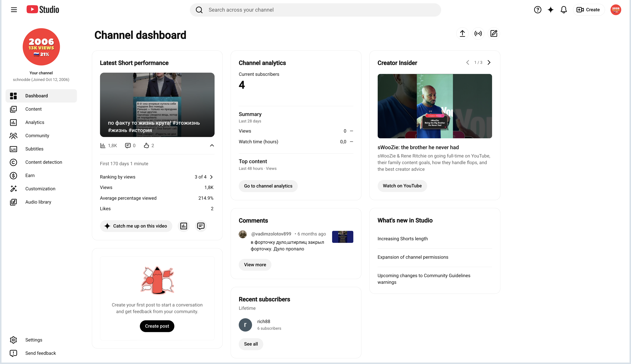Open the commented video thumbnail in Comments
631x364 pixels.
(x=342, y=237)
